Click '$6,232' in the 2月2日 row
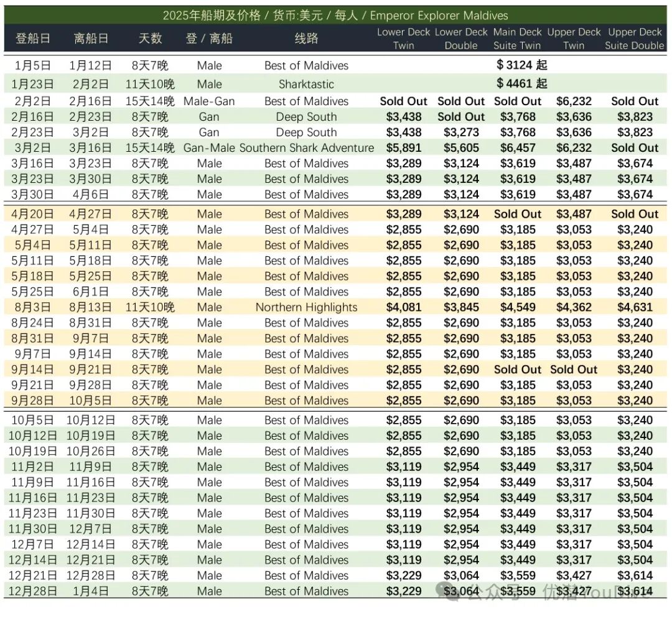 click(574, 101)
